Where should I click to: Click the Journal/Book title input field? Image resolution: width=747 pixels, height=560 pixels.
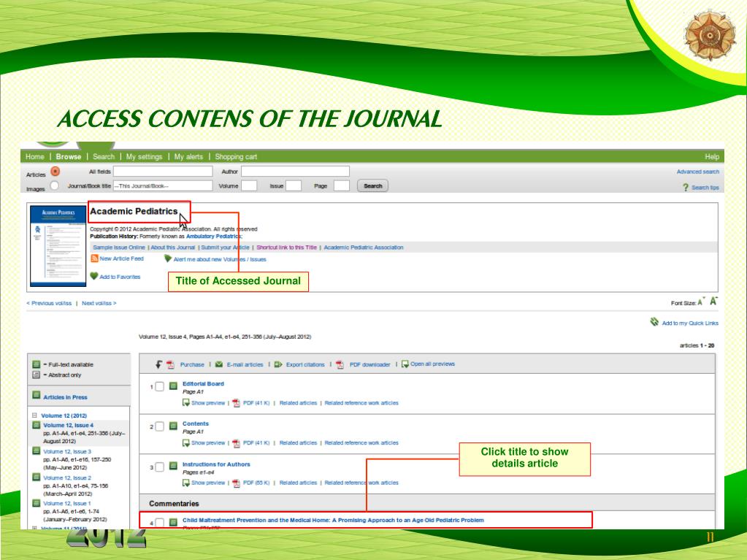coord(163,185)
